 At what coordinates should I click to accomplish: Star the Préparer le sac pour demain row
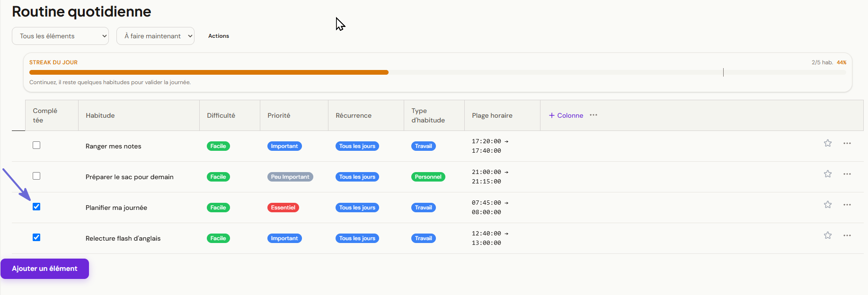click(828, 174)
